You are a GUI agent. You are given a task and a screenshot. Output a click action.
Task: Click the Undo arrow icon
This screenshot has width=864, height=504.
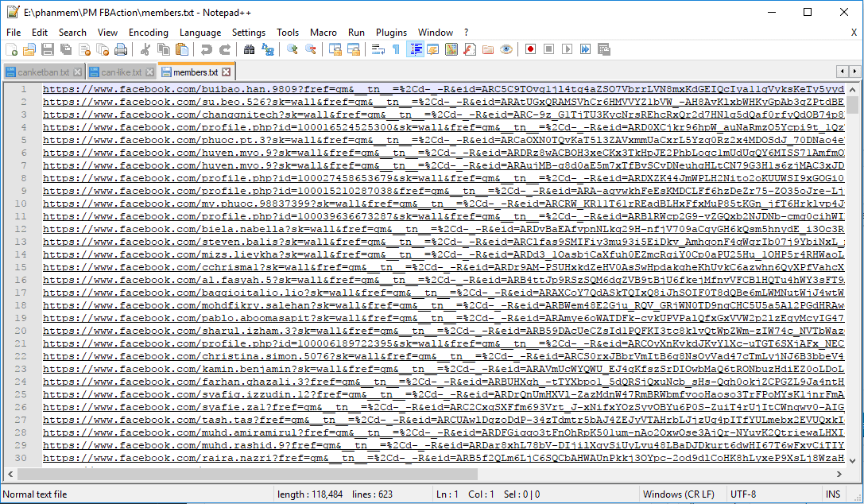(x=206, y=49)
